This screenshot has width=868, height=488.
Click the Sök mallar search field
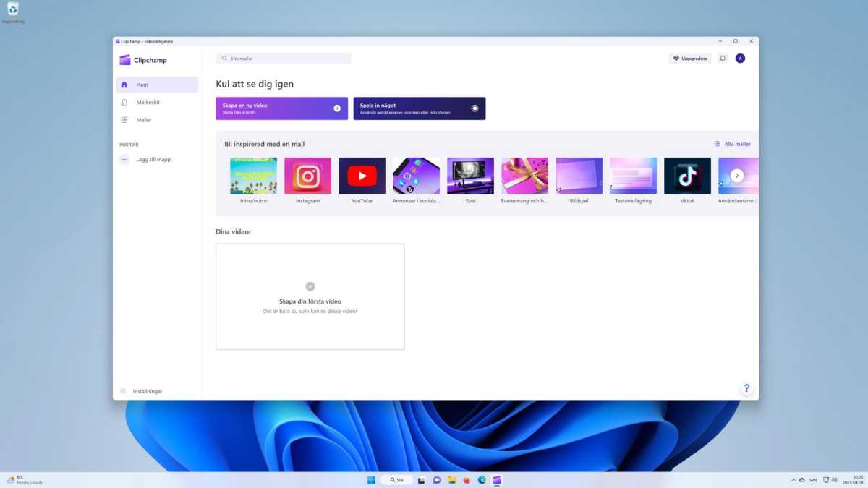click(x=283, y=58)
